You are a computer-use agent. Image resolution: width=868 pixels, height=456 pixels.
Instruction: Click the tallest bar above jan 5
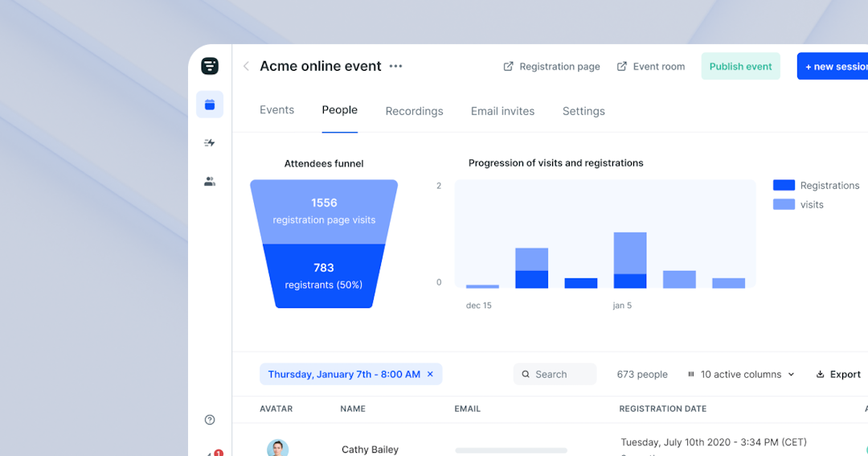tap(630, 260)
